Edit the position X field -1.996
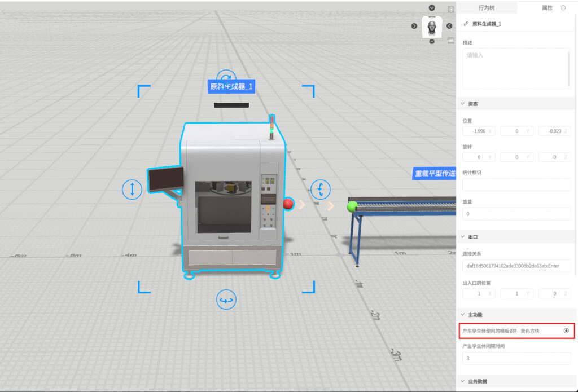The height and width of the screenshot is (392, 578). (479, 131)
